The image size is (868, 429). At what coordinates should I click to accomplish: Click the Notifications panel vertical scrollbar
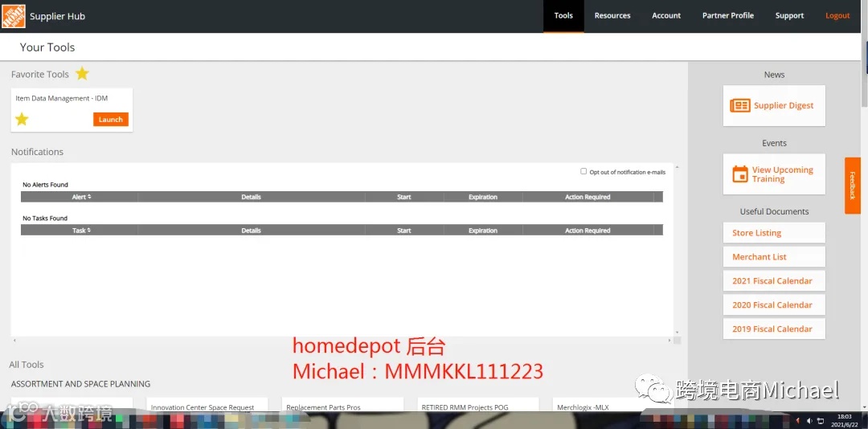coord(677,249)
